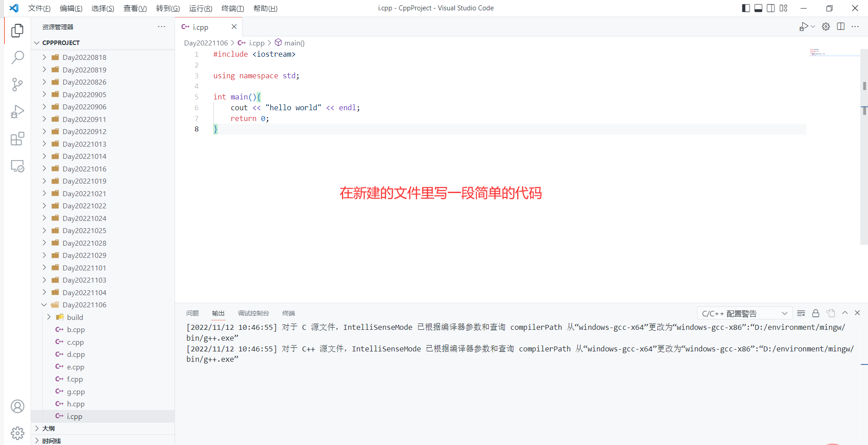Image resolution: width=868 pixels, height=445 pixels.
Task: Switch to the 问题 panel tab
Action: coord(193,313)
